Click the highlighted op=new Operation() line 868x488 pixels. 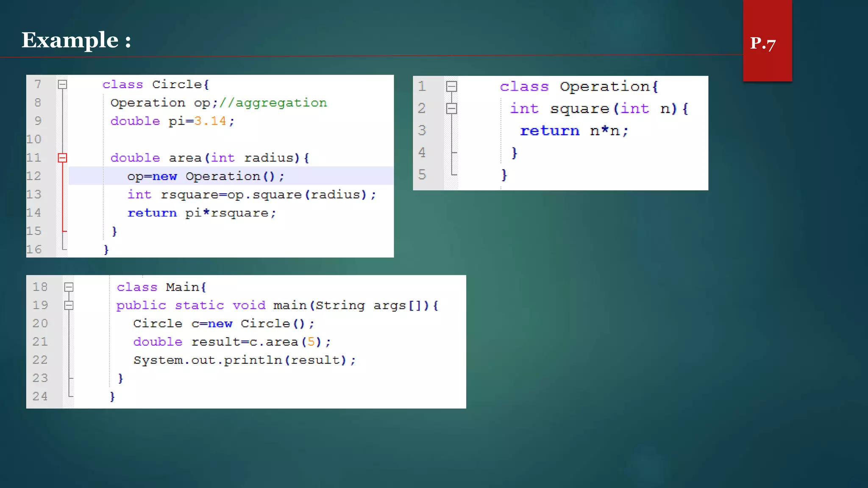tap(206, 176)
